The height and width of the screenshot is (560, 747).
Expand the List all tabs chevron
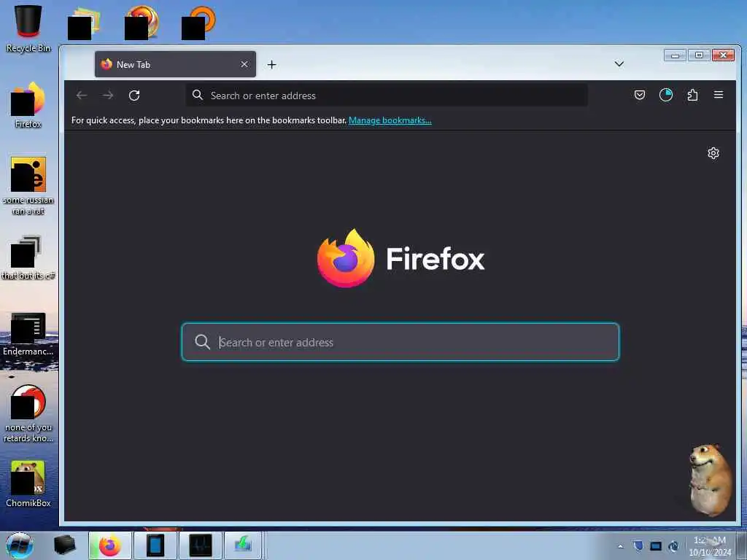(x=619, y=64)
